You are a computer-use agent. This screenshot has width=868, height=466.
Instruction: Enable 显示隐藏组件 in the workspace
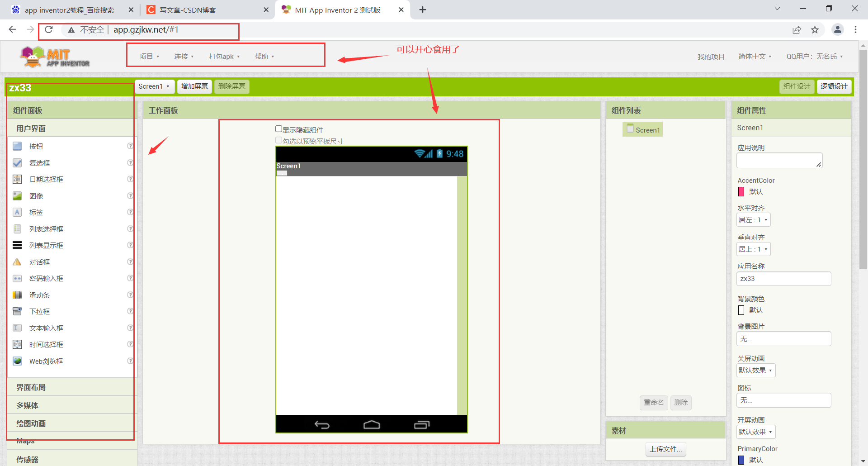278,128
